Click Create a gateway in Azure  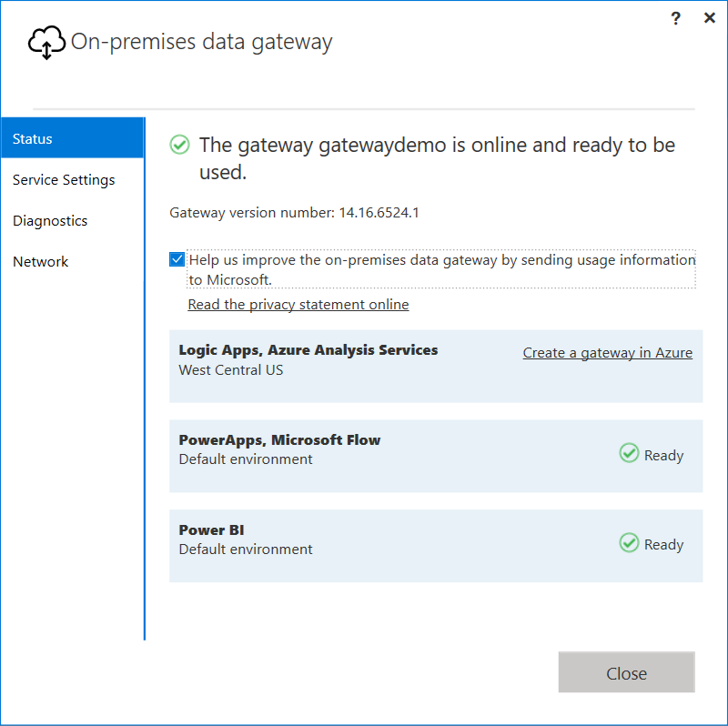[x=607, y=352]
